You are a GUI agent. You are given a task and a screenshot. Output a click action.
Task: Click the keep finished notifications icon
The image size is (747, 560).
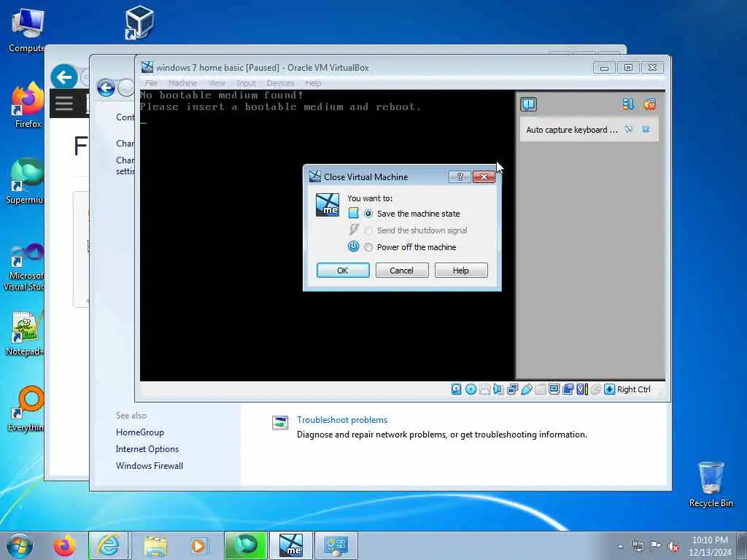click(628, 104)
